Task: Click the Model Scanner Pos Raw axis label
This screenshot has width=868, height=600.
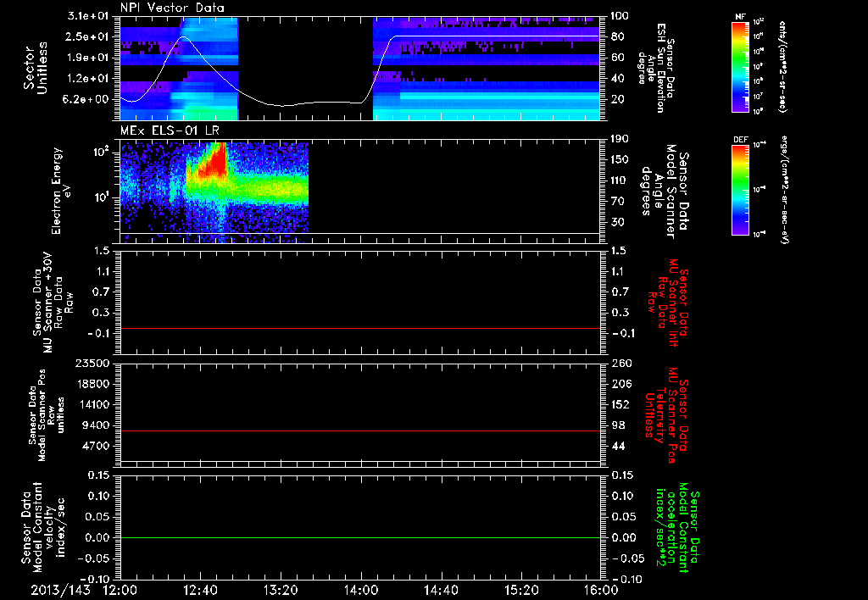Action: pyautogui.click(x=47, y=415)
